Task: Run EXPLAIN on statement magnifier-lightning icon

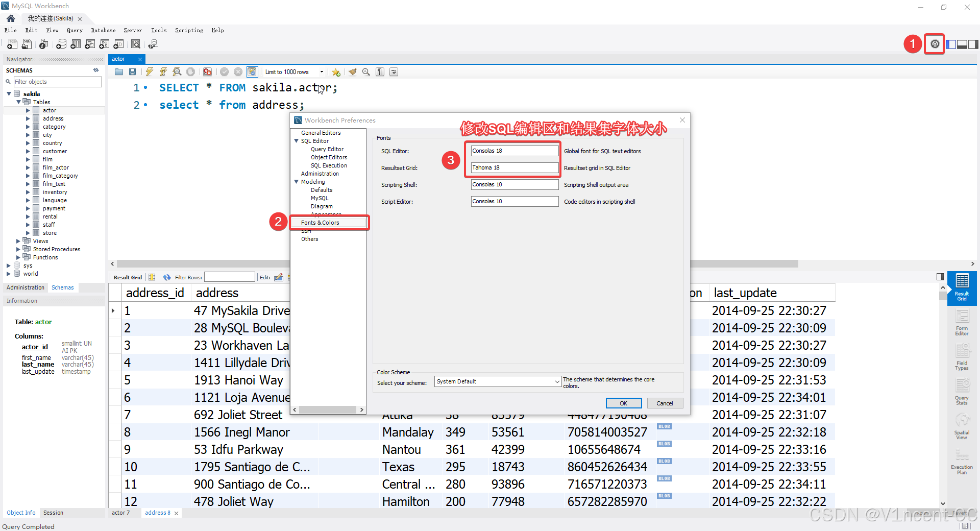Action: click(x=177, y=72)
